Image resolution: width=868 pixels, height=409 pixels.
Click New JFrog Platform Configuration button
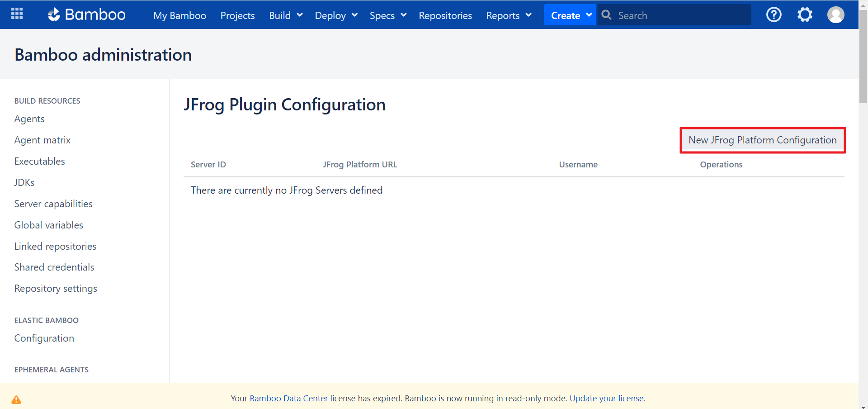coord(763,140)
